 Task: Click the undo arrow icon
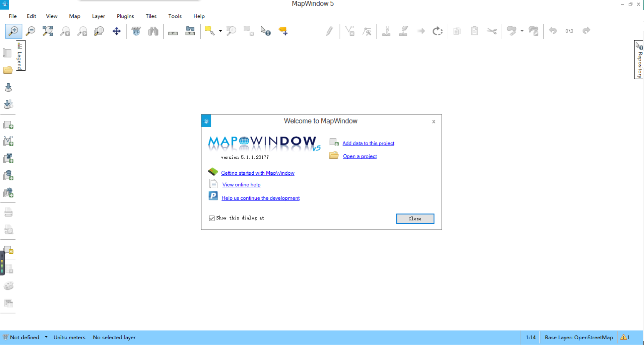(x=553, y=31)
